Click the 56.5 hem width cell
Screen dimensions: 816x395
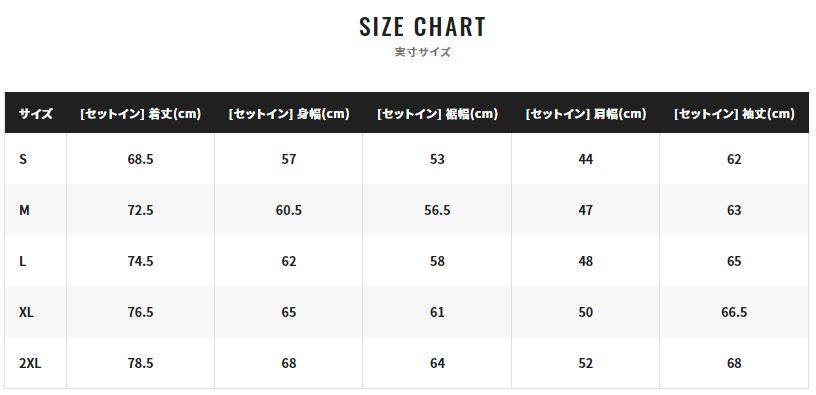437,210
